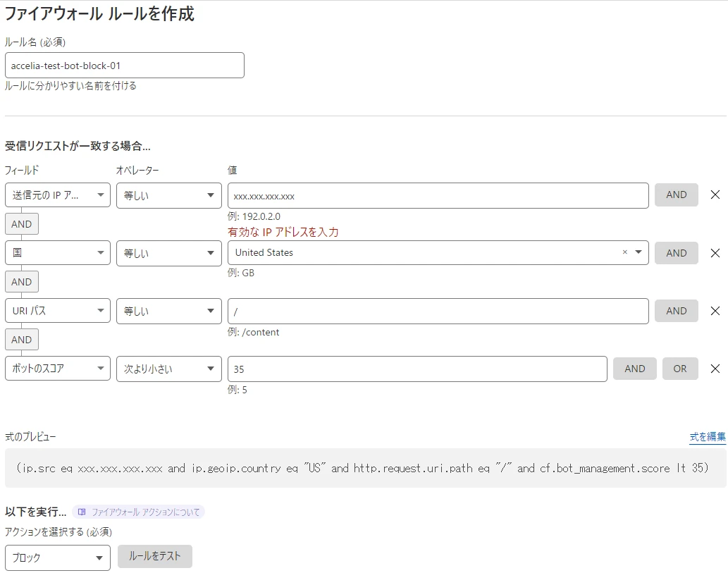Open the United States country value dropdown
This screenshot has width=728, height=573.
pos(638,252)
